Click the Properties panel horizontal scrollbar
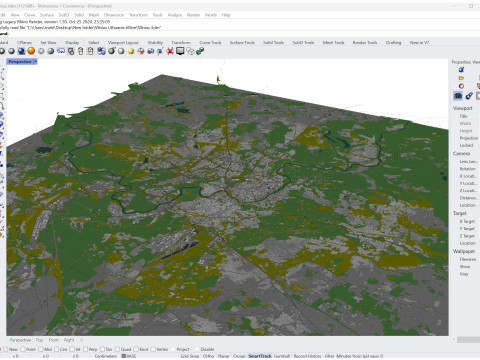 468,340
